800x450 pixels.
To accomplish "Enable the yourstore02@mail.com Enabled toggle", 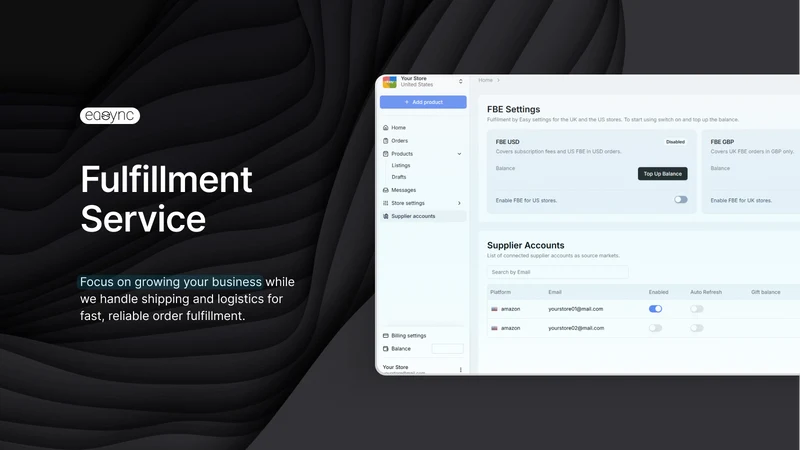I will coord(656,328).
